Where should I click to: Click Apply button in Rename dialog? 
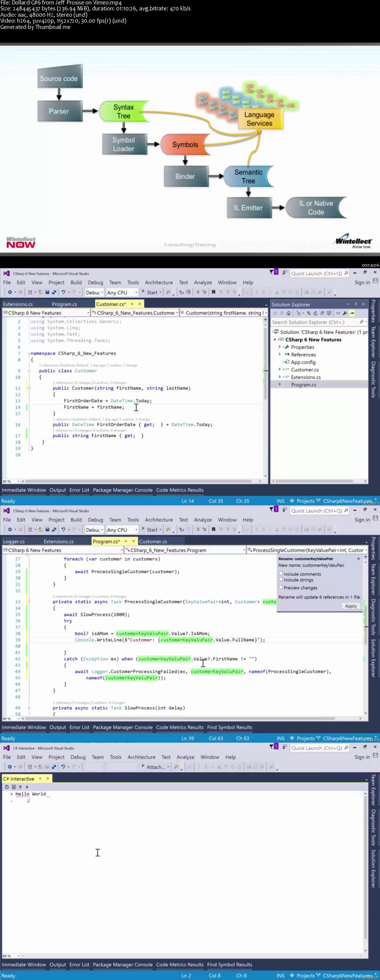pos(351,606)
